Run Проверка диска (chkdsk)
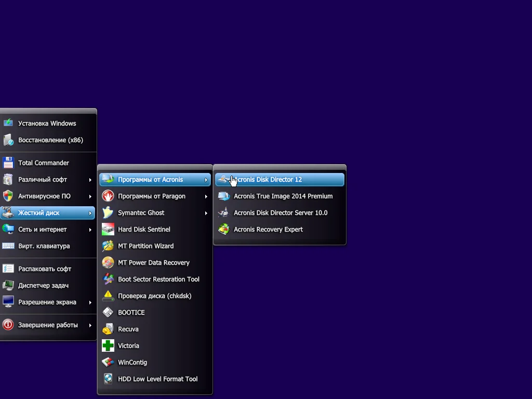The image size is (532, 399). pyautogui.click(x=154, y=296)
